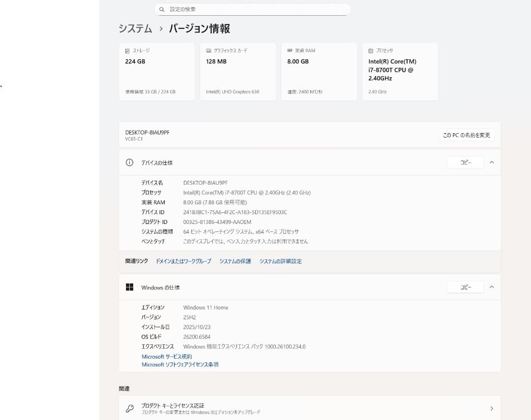Open the システムの保護 link
The height and width of the screenshot is (420, 531).
pos(235,261)
